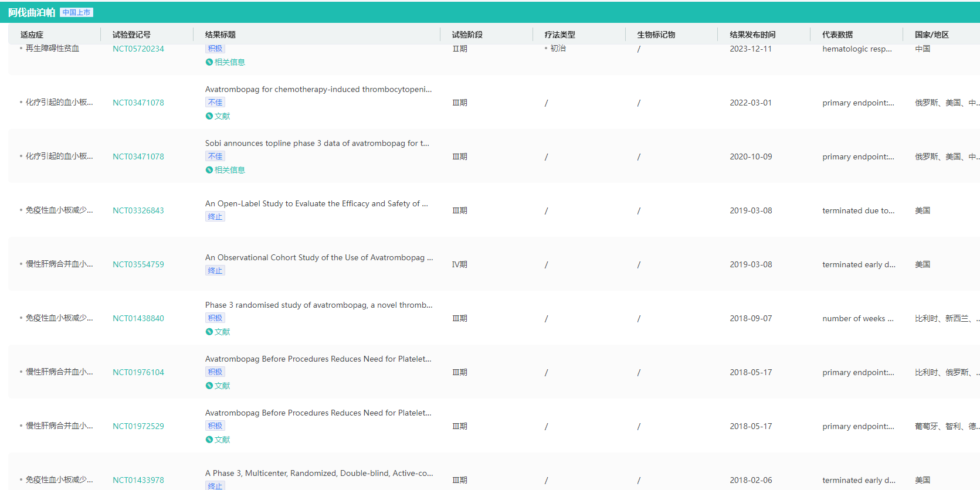Click the 结果发布时间 column header
The height and width of the screenshot is (490, 980).
point(752,35)
